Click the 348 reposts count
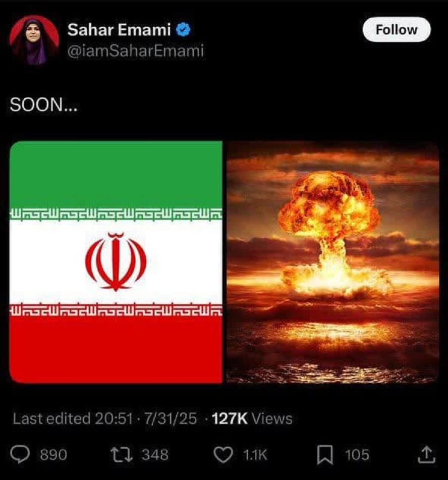This screenshot has width=448, height=480. pyautogui.click(x=155, y=455)
